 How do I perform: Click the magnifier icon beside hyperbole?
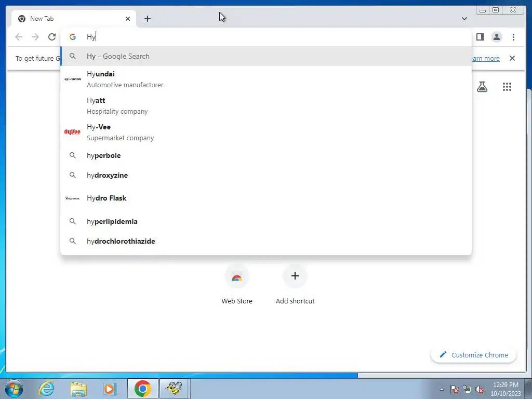click(73, 155)
